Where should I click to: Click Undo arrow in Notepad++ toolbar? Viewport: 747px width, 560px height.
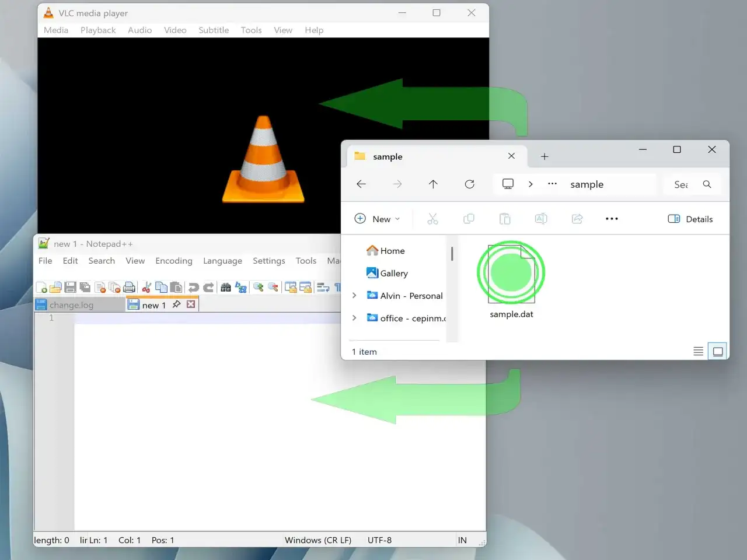pos(193,287)
